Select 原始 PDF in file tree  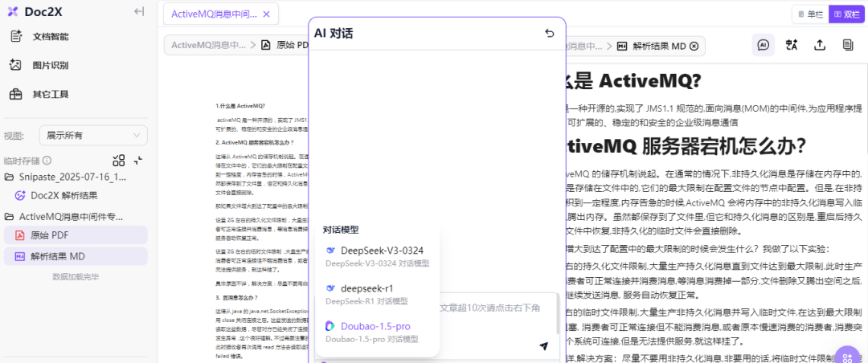point(76,235)
